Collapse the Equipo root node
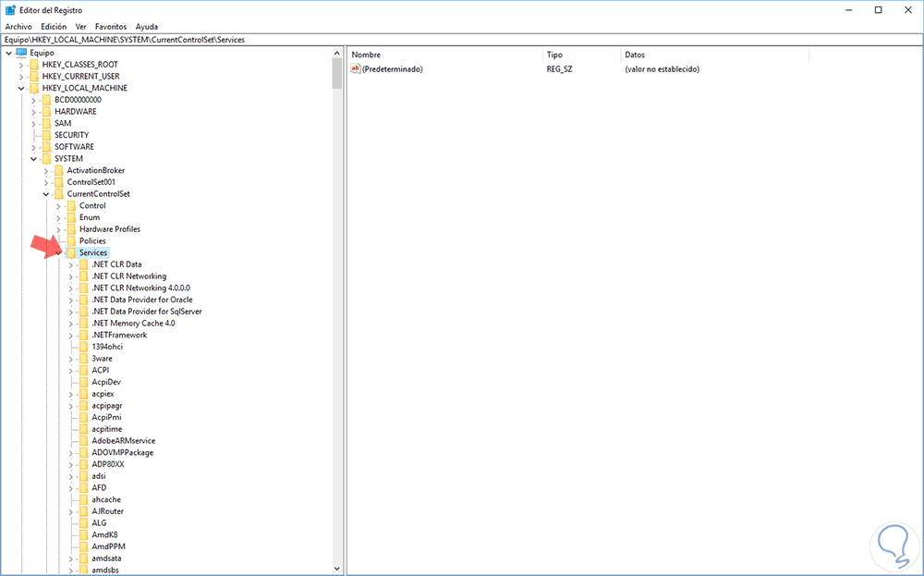924x576 pixels. (x=9, y=53)
